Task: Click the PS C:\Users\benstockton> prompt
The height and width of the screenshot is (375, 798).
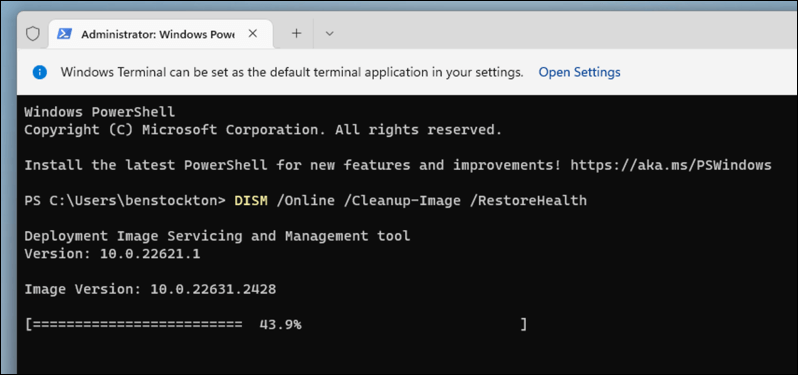Action: click(x=125, y=200)
